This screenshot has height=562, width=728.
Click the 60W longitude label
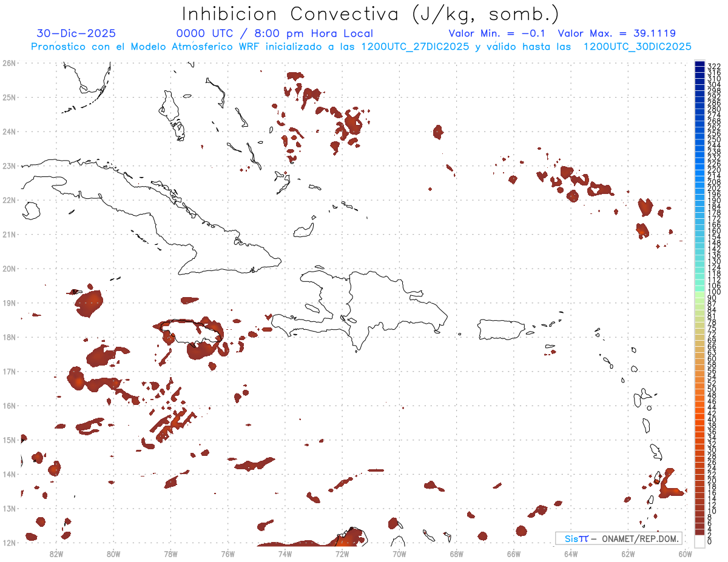(686, 554)
